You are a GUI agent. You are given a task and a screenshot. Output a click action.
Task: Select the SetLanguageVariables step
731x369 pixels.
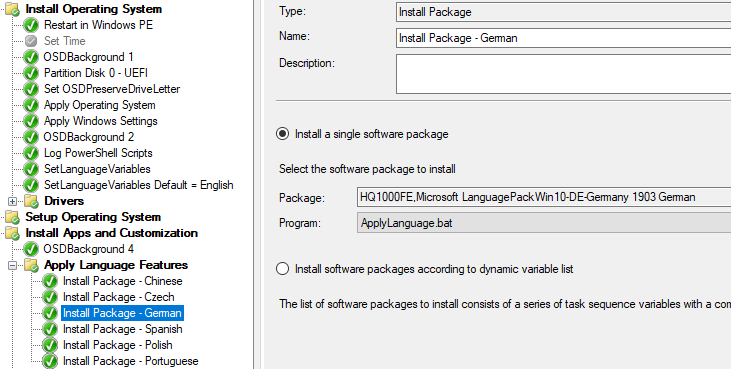pos(97,169)
